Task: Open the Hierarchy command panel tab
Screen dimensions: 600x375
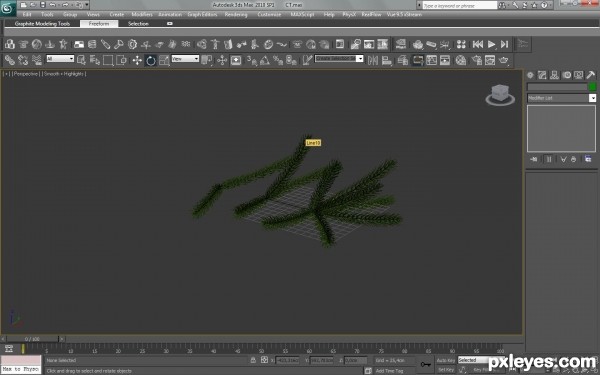Action: (554, 75)
